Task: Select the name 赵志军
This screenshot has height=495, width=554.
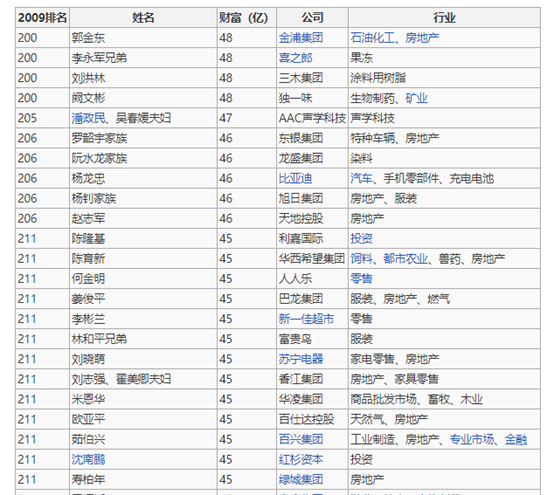Action: pos(88,219)
